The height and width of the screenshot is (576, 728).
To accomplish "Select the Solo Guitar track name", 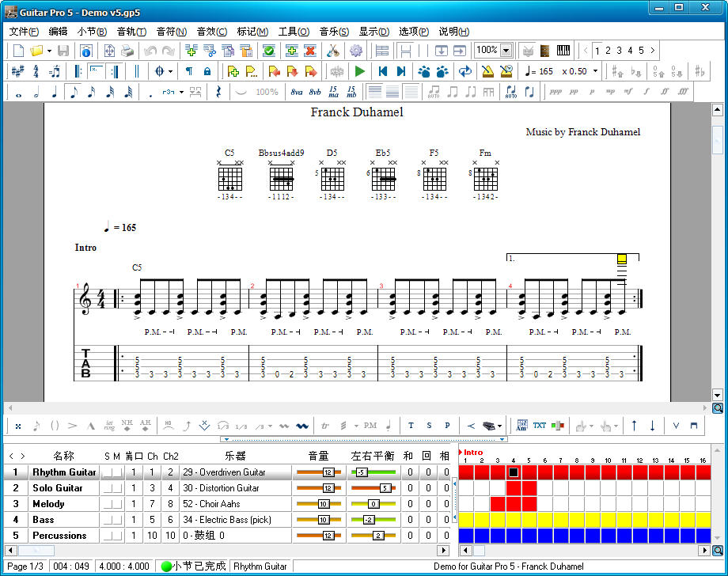I will [x=58, y=488].
